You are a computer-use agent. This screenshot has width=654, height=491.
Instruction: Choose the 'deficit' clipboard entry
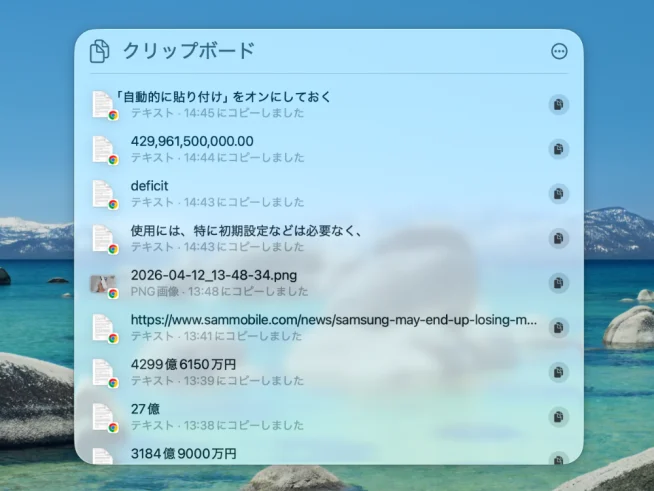150,186
